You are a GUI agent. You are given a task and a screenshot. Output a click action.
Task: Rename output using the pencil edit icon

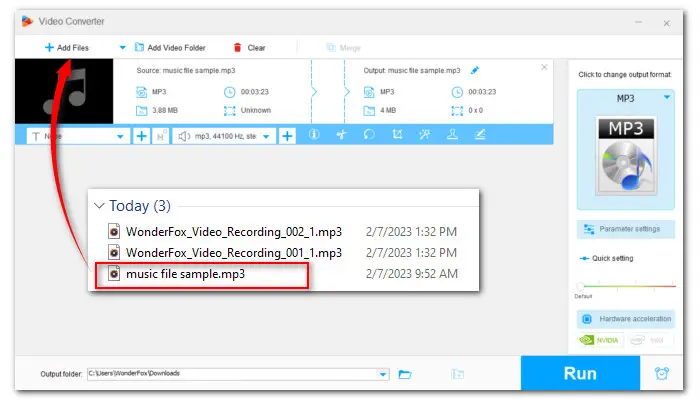(475, 70)
